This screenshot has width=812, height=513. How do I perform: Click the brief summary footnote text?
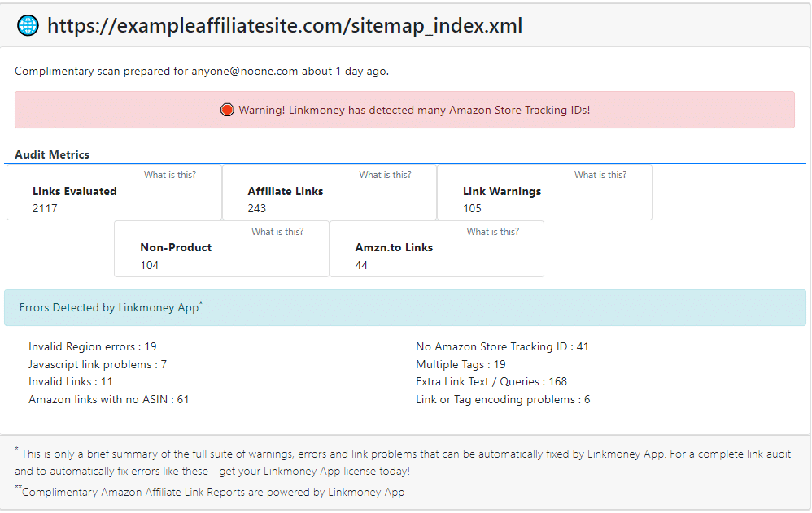click(403, 463)
